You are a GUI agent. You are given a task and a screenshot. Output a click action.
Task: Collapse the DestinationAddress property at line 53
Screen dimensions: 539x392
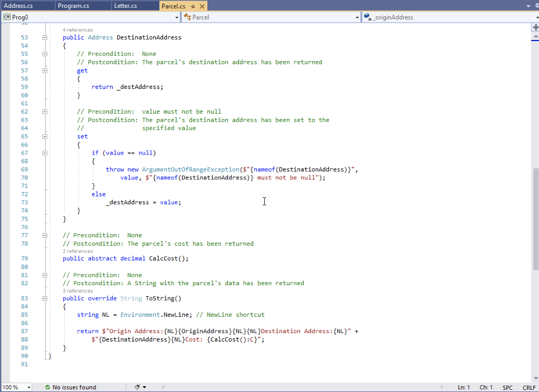45,37
